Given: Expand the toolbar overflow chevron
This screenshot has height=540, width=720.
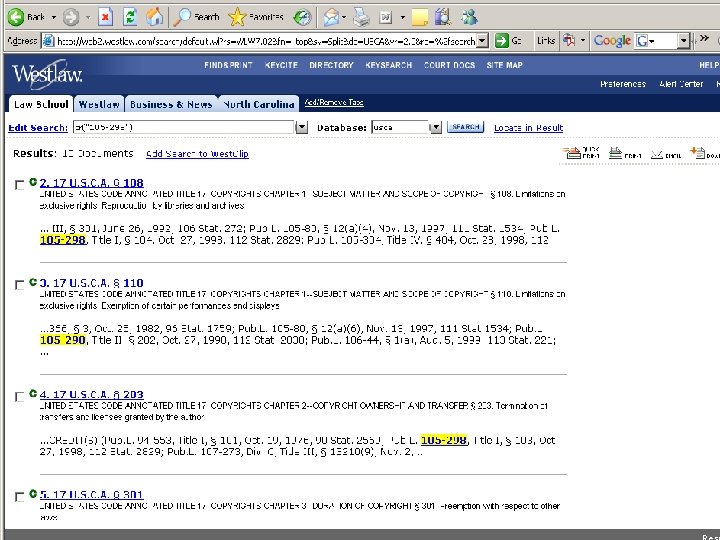Looking at the screenshot, I should click(x=704, y=38).
